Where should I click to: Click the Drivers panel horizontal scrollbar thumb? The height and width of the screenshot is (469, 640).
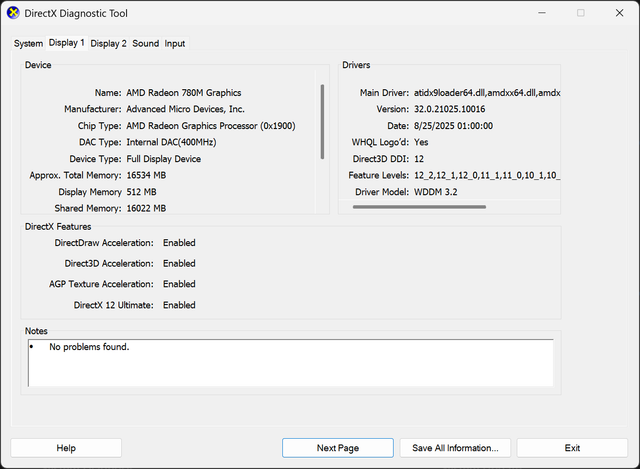point(419,207)
